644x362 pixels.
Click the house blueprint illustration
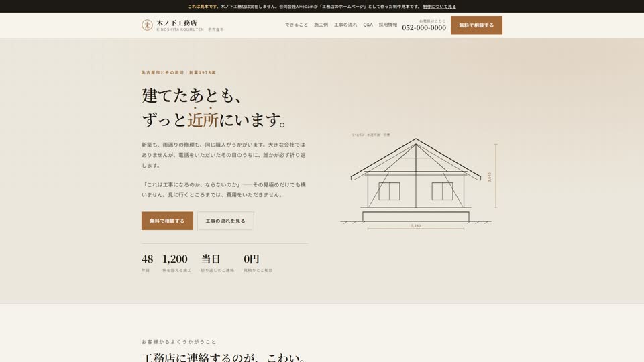click(x=418, y=183)
